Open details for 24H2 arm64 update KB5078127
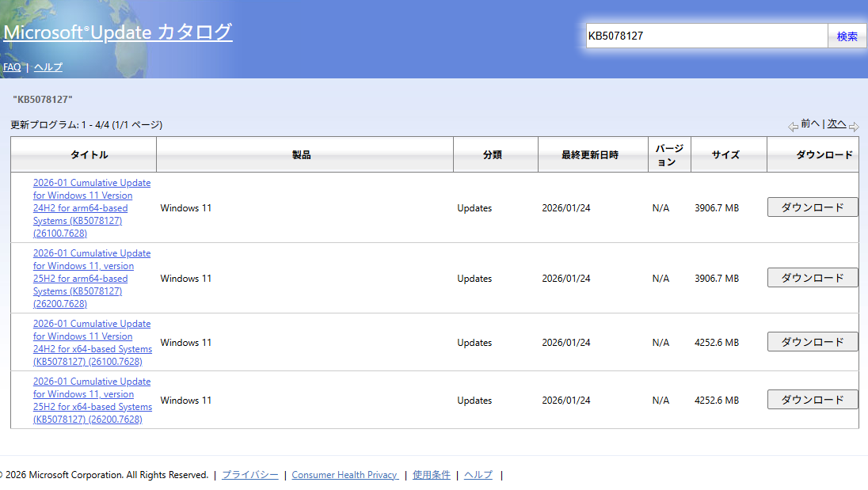This screenshot has width=868, height=490. pos(91,207)
